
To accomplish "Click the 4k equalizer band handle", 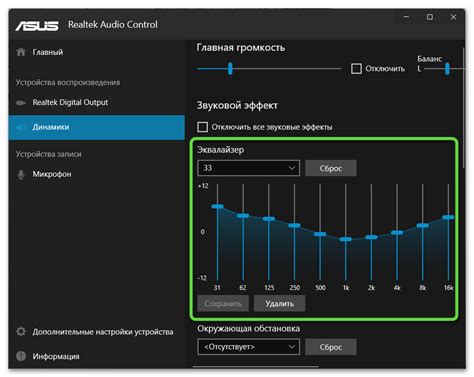I will (397, 232).
